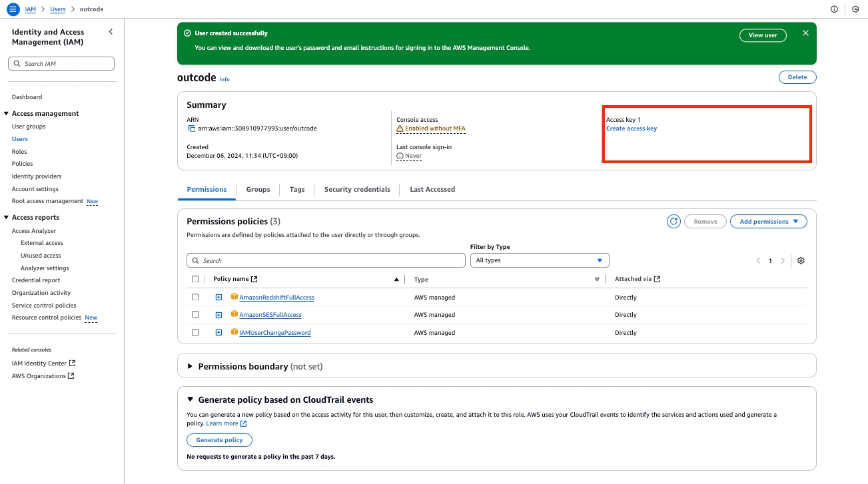Screen dimensions: 868x484
Task: Click the info icon in top bar
Action: 834,9
